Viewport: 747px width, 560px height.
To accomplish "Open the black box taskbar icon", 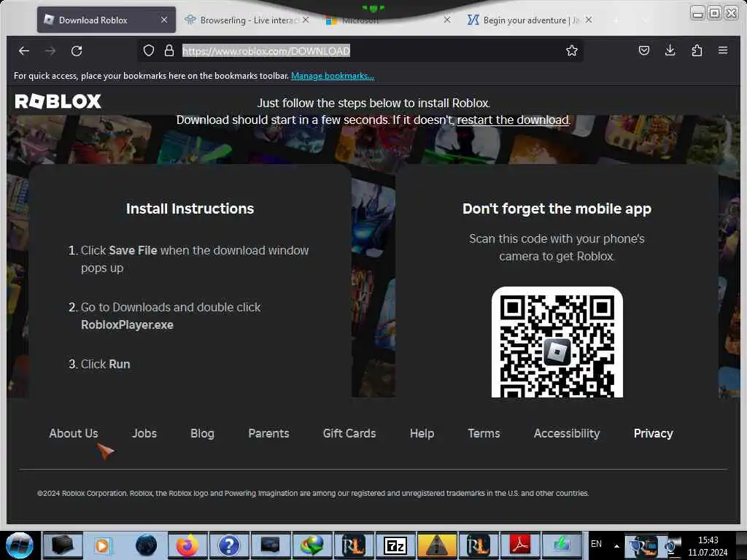I will pos(62,545).
